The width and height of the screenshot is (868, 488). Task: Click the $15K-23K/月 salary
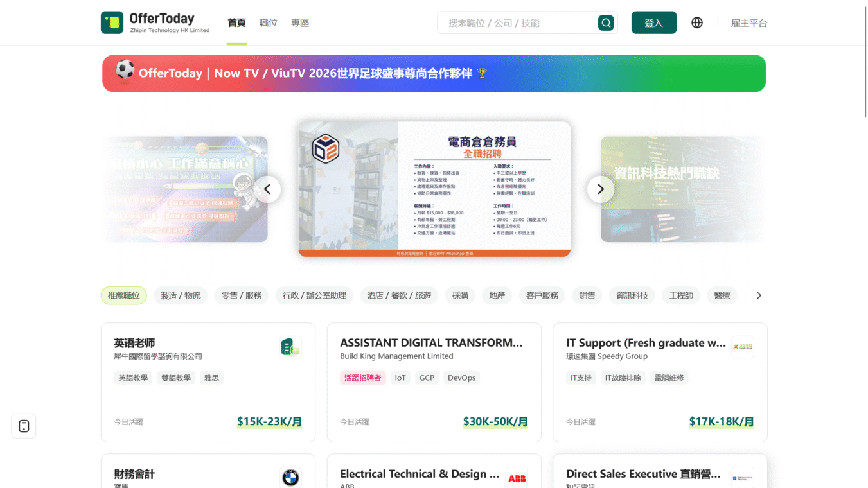click(269, 421)
